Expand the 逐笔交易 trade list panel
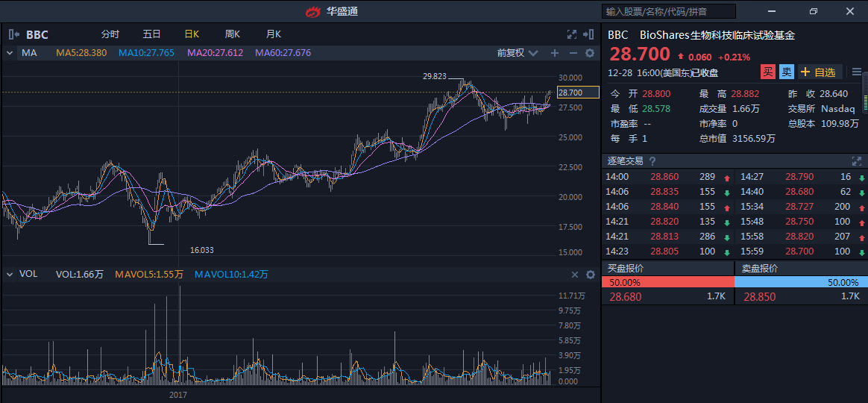 tap(857, 161)
